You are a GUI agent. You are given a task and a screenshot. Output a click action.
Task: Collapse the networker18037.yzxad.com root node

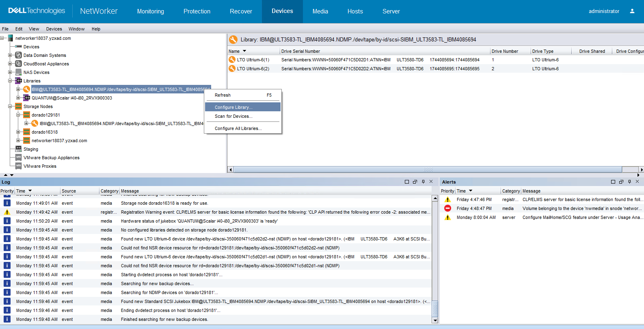tap(2, 38)
